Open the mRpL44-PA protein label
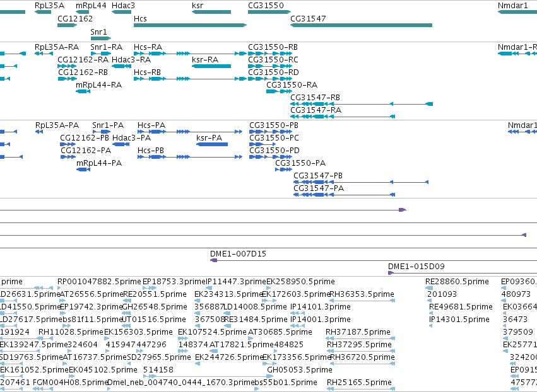Screen dimensions: 537x392 pos(98,163)
